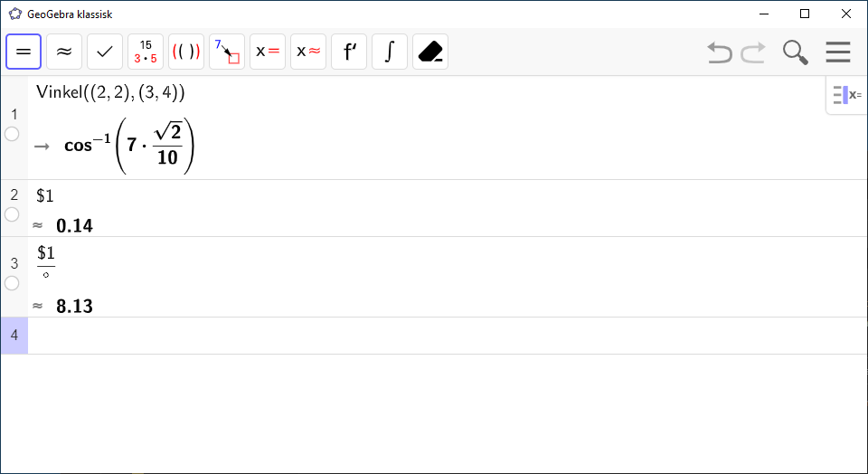Choose the Substitute tool

pos(227,52)
